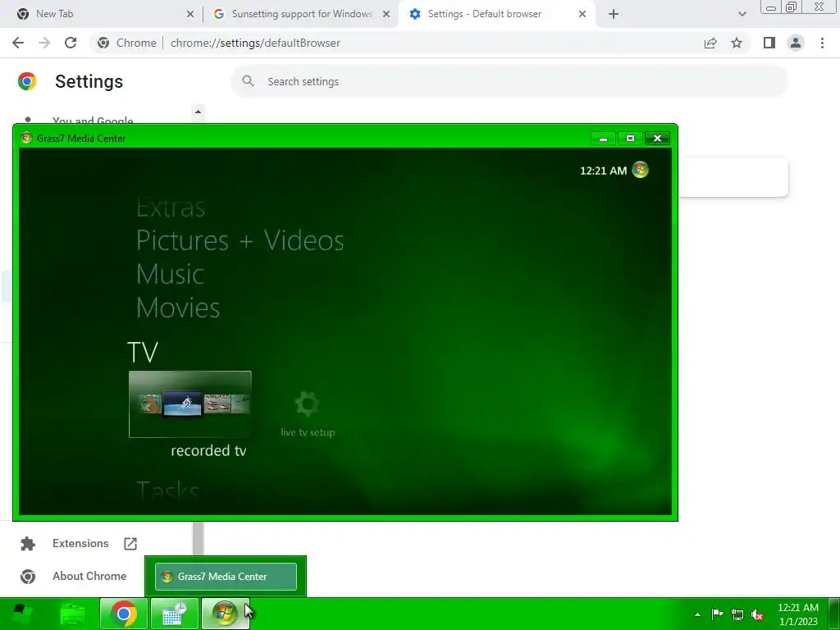Click the network tray icon
Viewport: 840px width, 630px height.
pyautogui.click(x=737, y=614)
